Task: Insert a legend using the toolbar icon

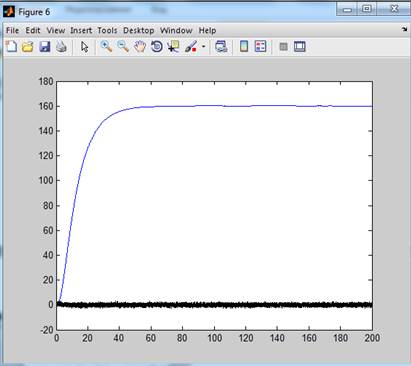Action: (260, 47)
